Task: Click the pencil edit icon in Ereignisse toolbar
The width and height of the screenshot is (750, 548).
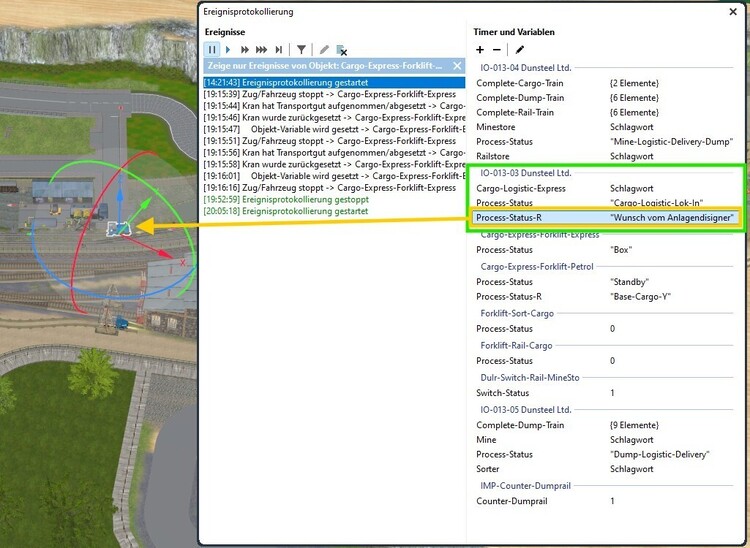Action: (324, 49)
